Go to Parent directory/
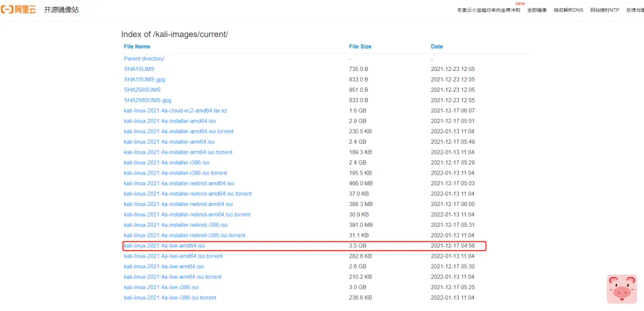644x311 pixels. [144, 58]
